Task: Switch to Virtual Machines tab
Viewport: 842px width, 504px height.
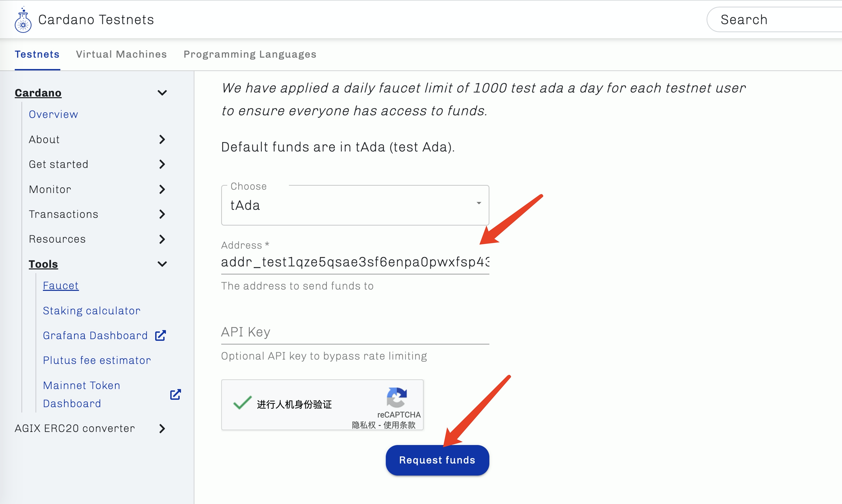Action: click(121, 54)
